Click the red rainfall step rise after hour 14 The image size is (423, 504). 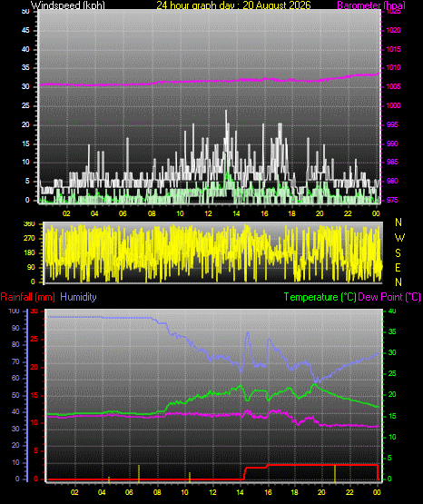[x=245, y=473]
